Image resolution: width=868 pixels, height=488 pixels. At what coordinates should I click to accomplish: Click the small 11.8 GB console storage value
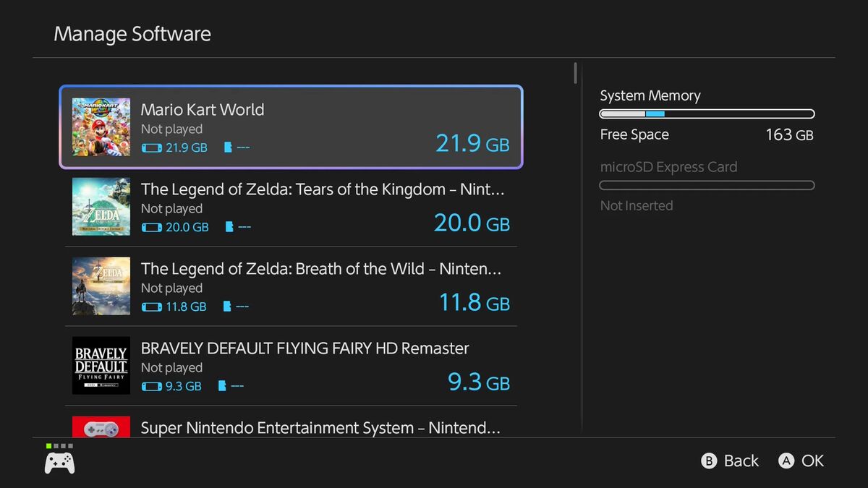(186, 307)
